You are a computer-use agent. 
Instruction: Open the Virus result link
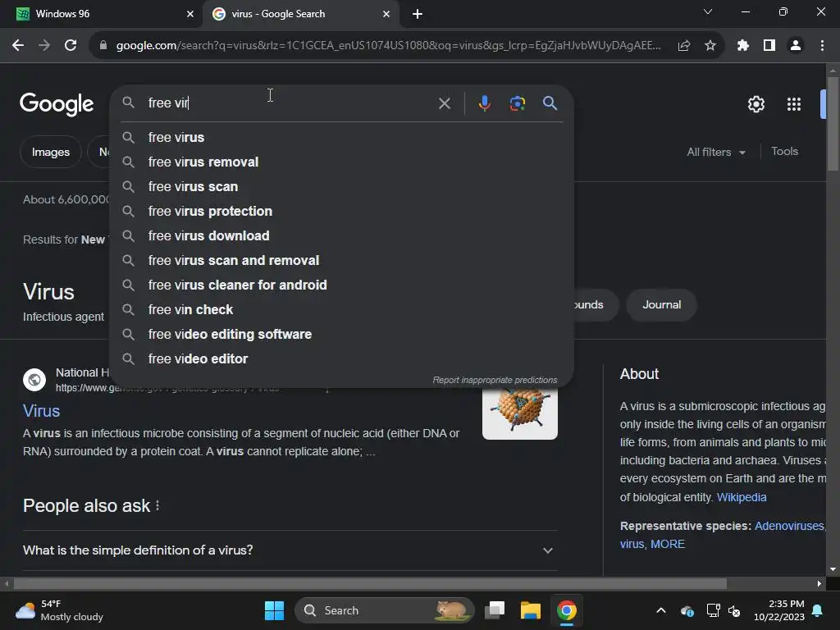point(41,411)
